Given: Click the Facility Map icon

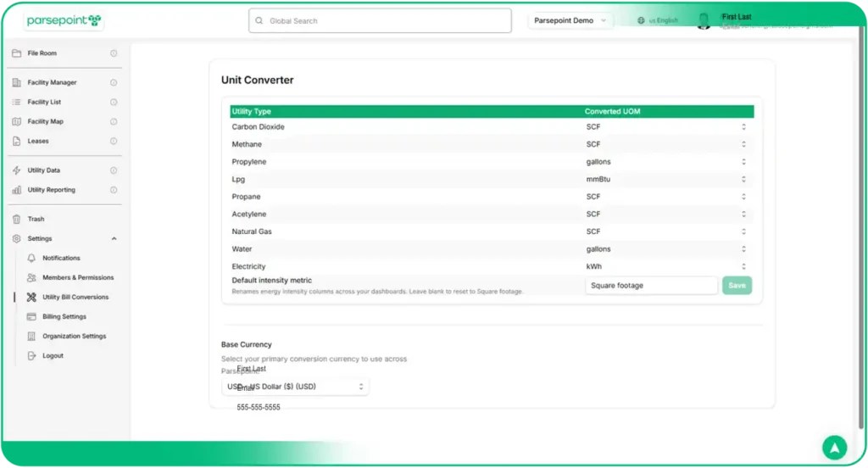Looking at the screenshot, I should (x=16, y=122).
